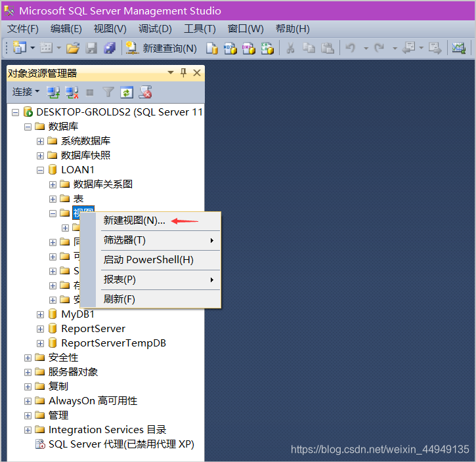Open the 窗口(W) menu
Viewport: 476px width, 462px height.
point(246,29)
